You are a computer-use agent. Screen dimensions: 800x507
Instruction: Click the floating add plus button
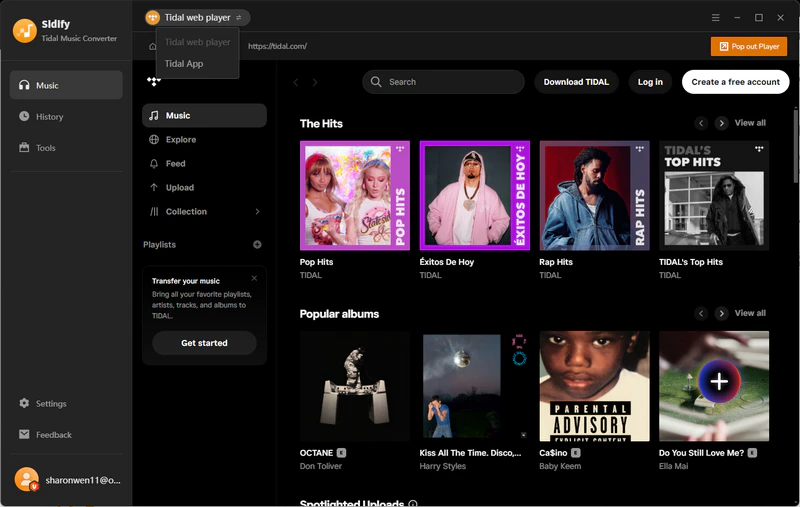719,381
